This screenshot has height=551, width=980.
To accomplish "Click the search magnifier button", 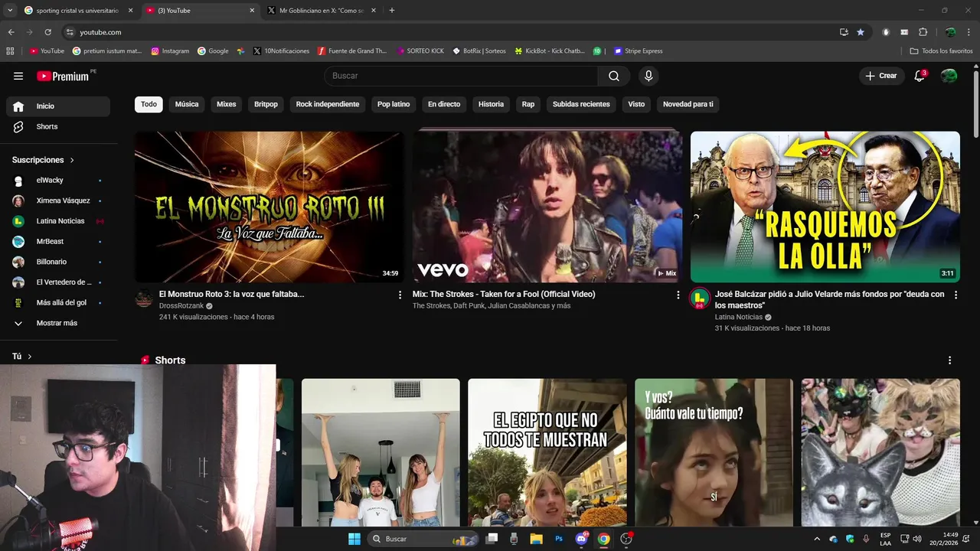I will pyautogui.click(x=614, y=76).
